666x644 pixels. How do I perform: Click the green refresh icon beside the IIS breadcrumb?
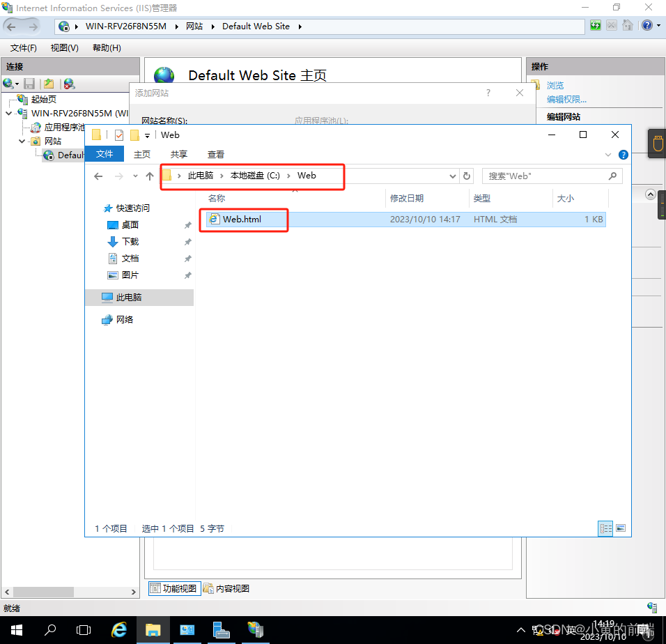point(595,25)
